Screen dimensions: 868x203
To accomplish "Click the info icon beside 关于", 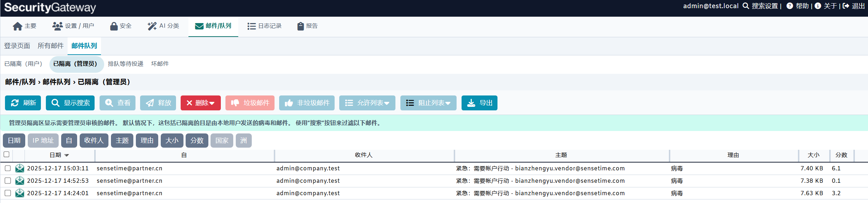I will [818, 6].
